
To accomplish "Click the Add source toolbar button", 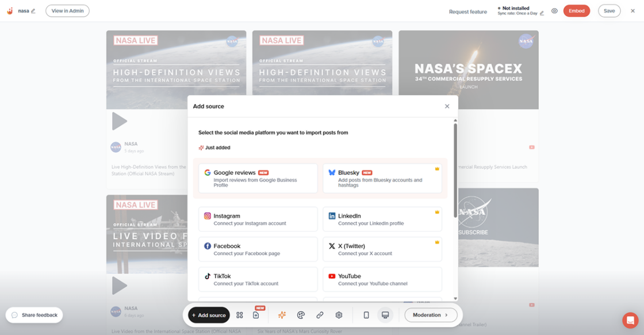I will [209, 315].
